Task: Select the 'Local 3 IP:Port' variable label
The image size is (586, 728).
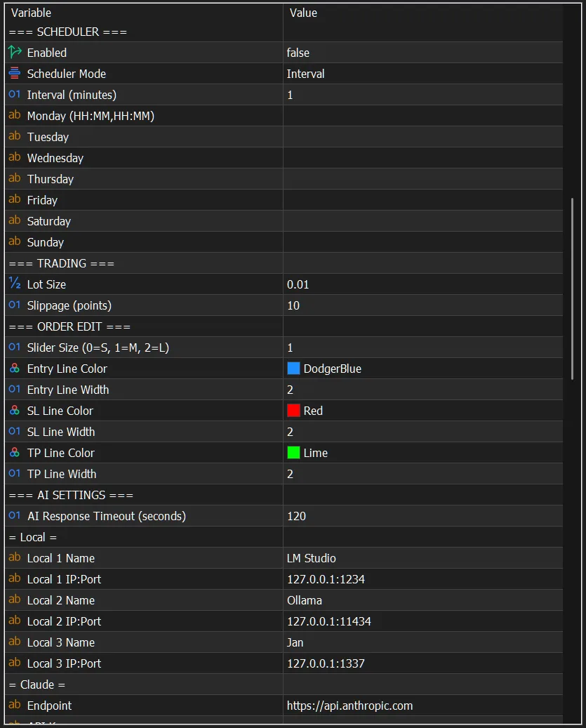Action: point(64,663)
